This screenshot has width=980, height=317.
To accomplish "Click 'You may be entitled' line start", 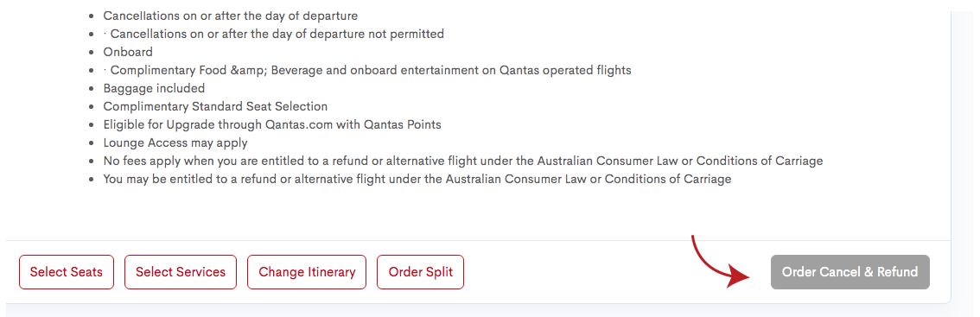I will click(x=155, y=179).
